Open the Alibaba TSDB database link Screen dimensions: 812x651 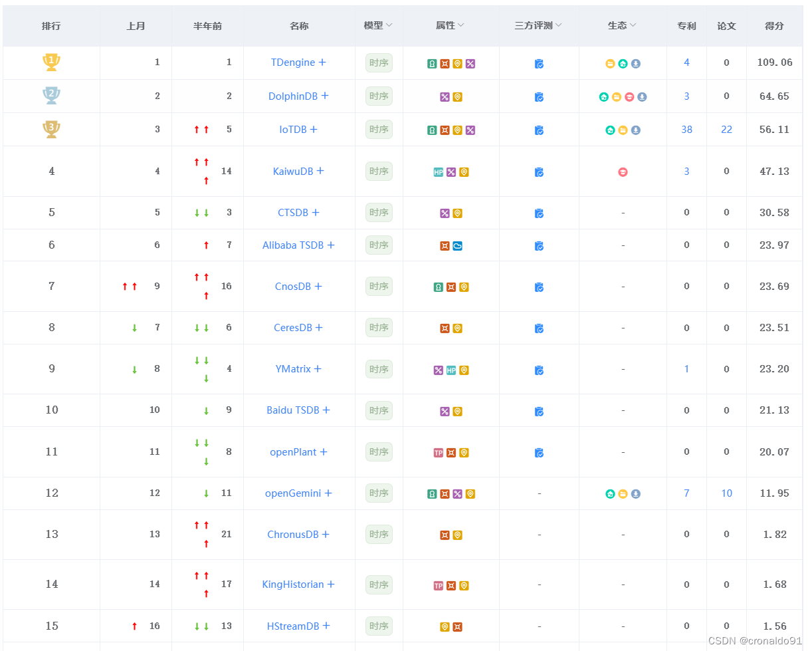[293, 245]
